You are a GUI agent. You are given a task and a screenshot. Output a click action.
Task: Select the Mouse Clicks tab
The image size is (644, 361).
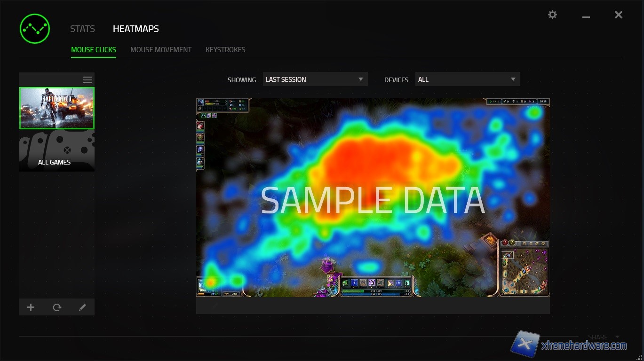(x=94, y=49)
